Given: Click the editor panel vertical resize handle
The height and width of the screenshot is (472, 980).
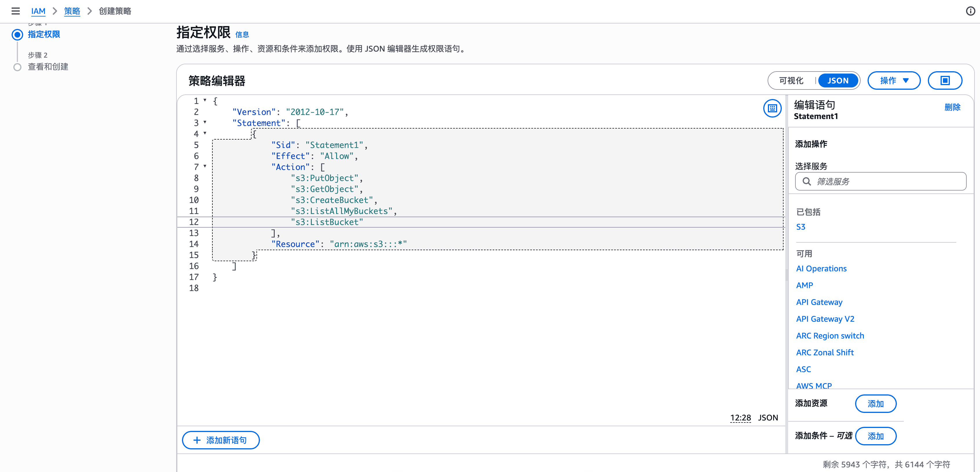Looking at the screenshot, I should click(x=786, y=275).
